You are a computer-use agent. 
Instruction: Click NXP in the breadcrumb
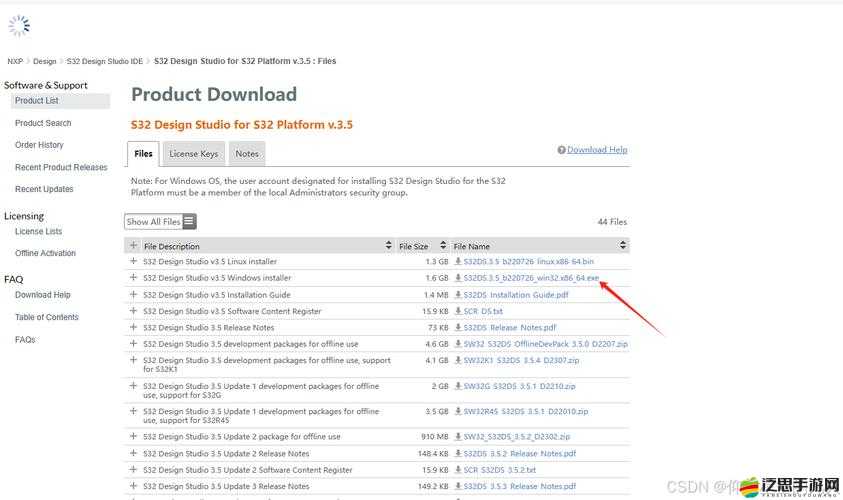pyautogui.click(x=15, y=61)
